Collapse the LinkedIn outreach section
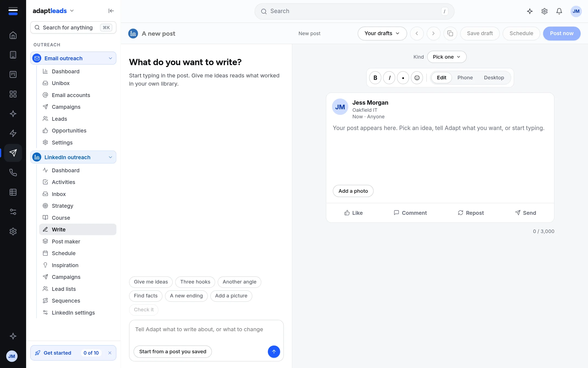This screenshot has height=368, width=588. pyautogui.click(x=73, y=157)
